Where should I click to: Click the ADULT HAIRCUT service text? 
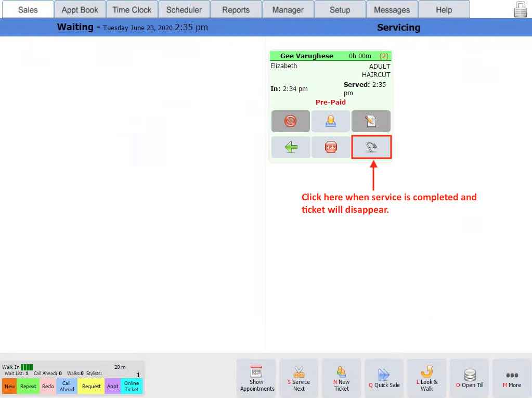[376, 70]
